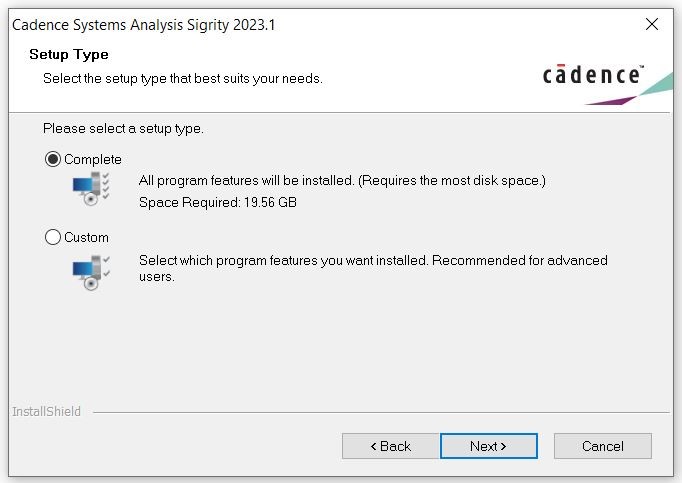The width and height of the screenshot is (682, 483).
Task: Click the cadence logo
Action: point(593,75)
